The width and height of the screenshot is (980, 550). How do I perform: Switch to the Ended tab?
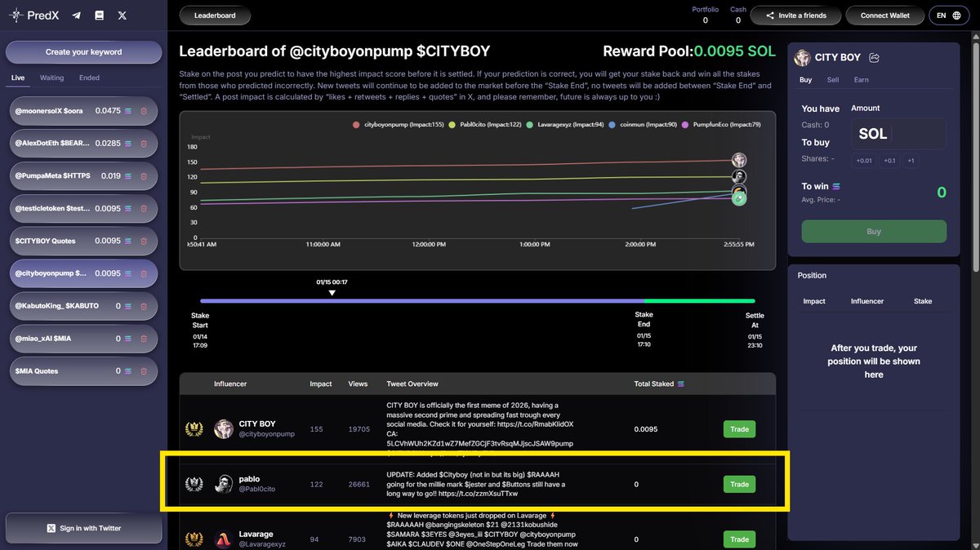pos(89,78)
